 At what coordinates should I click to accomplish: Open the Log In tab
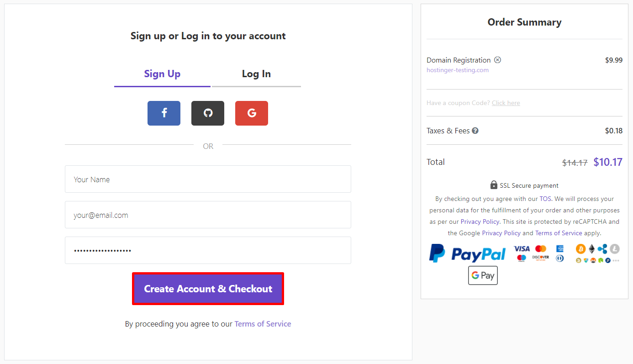[x=256, y=74]
